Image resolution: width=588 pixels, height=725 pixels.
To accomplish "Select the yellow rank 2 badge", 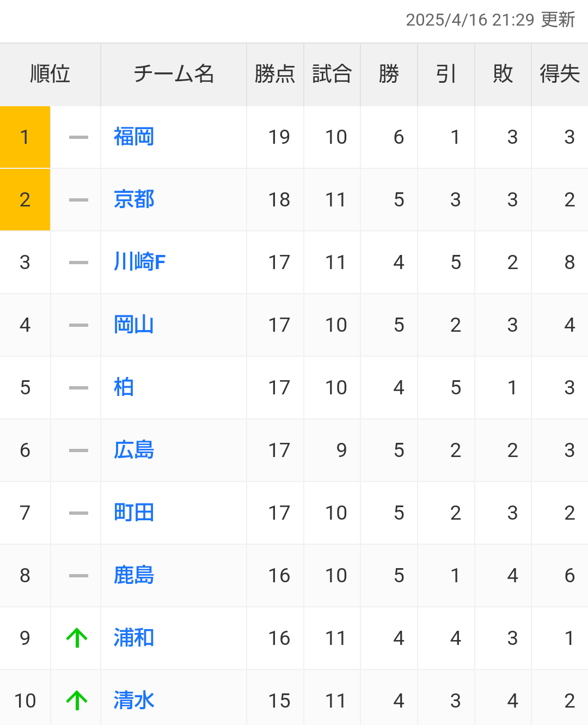I will point(25,200).
